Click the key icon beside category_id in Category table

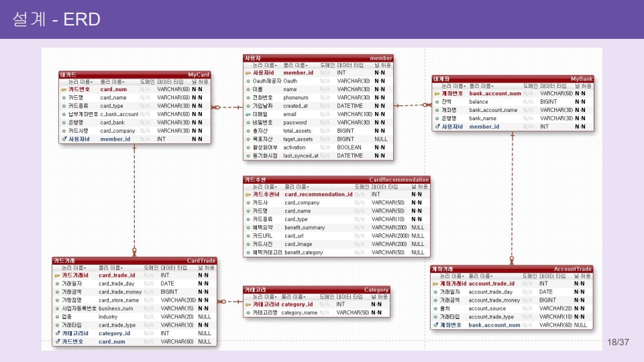pyautogui.click(x=248, y=304)
